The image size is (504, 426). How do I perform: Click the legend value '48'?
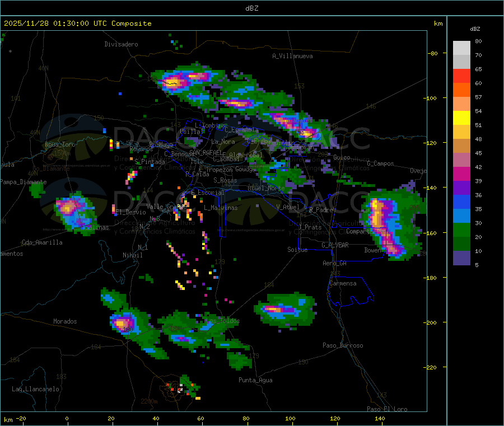pyautogui.click(x=478, y=139)
